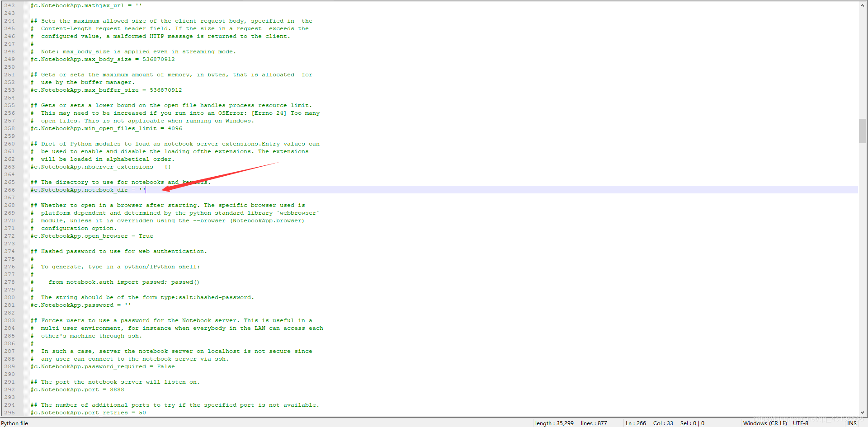This screenshot has height=427, width=868.
Task: Click the scrollbar down arrow
Action: (863, 413)
